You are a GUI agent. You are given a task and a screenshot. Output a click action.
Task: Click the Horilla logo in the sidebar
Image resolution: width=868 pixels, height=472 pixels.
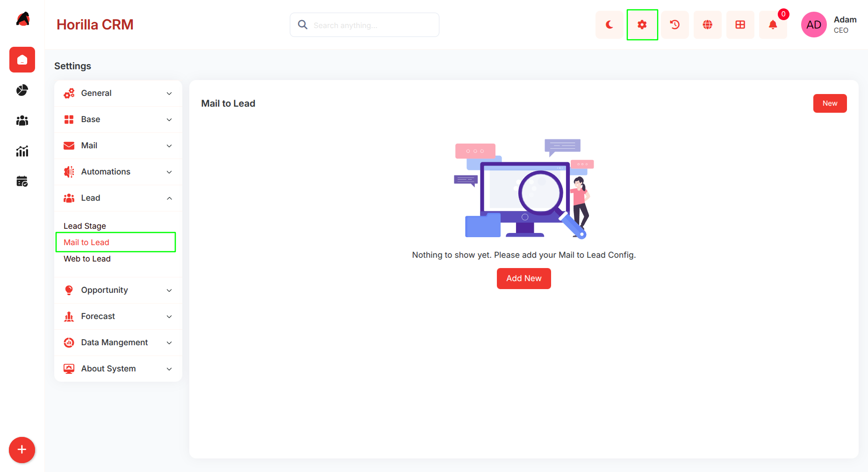[22, 19]
